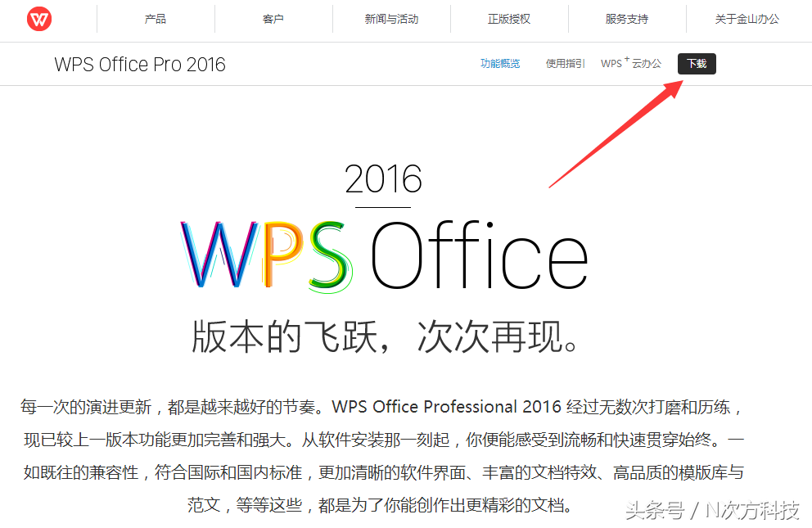Switch to the 功能概览 tab
812x528 pixels.
tap(500, 64)
